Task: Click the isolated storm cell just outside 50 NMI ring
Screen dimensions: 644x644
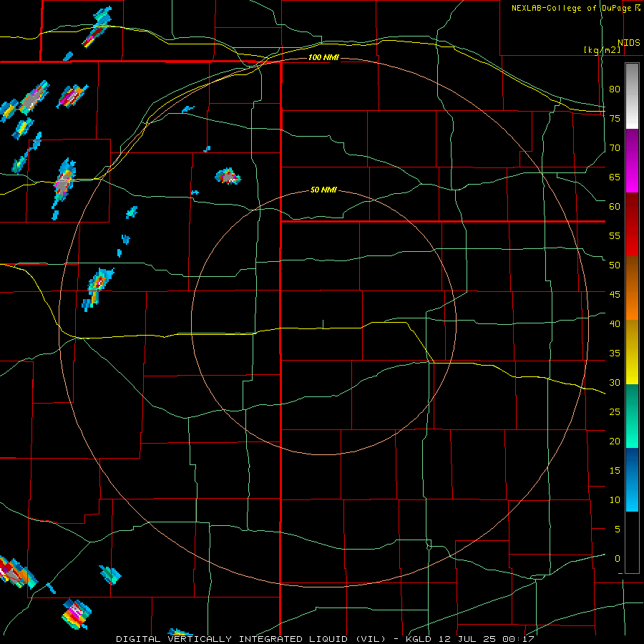Action: point(228,176)
